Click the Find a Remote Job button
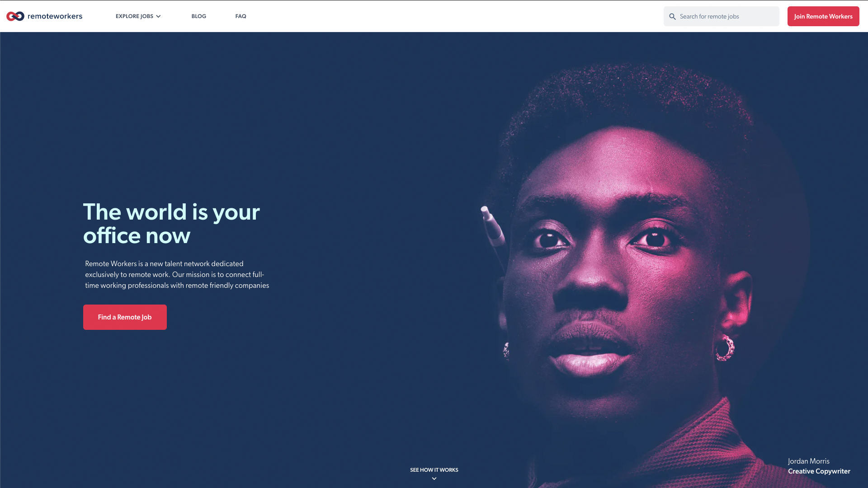The width and height of the screenshot is (868, 488). pos(125,317)
